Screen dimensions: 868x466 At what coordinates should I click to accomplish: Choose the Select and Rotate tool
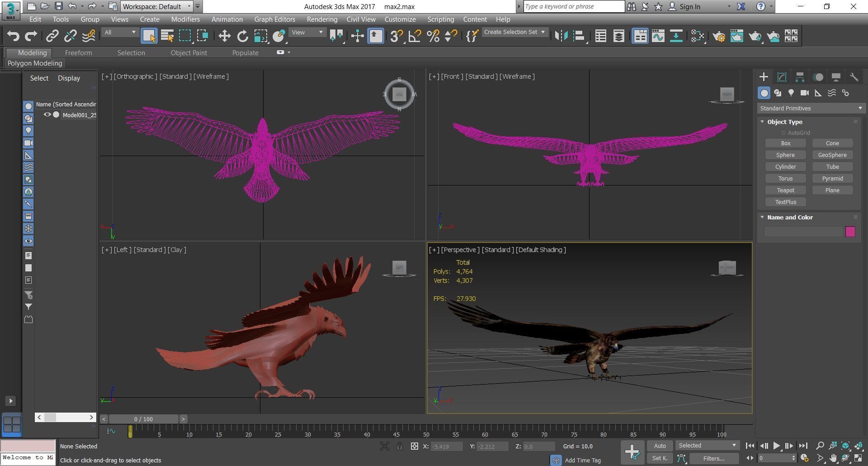click(242, 36)
